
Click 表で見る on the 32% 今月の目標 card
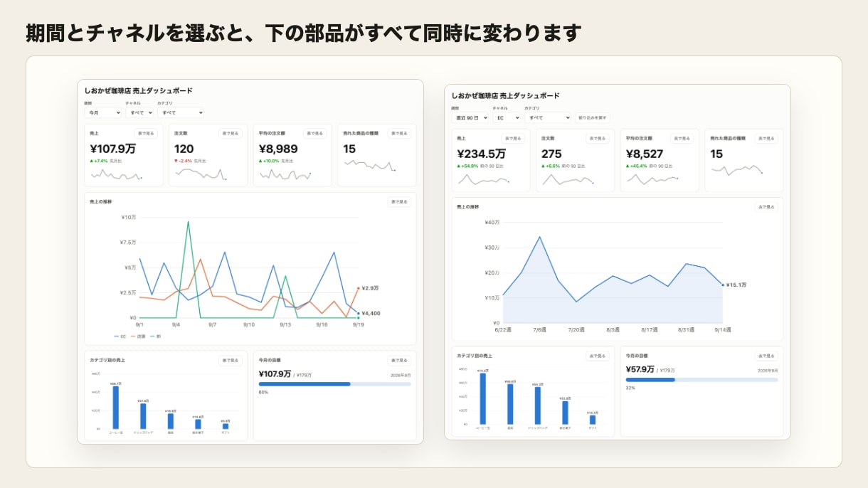[x=767, y=356]
